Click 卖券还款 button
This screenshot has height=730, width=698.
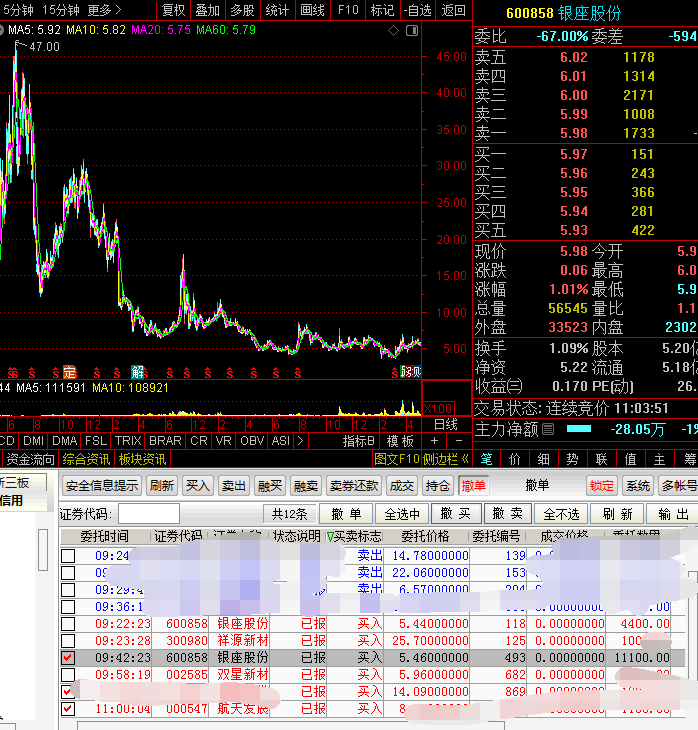(x=354, y=486)
